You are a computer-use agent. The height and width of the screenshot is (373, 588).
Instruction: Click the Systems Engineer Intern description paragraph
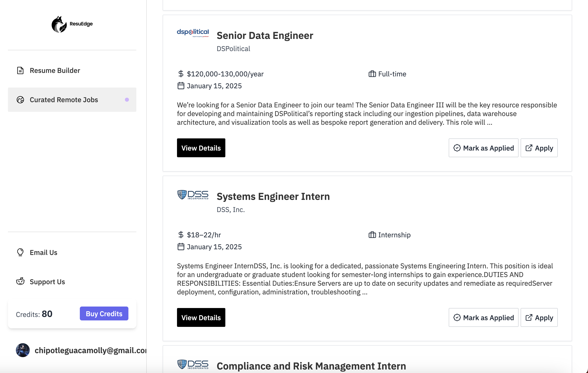pyautogui.click(x=365, y=279)
